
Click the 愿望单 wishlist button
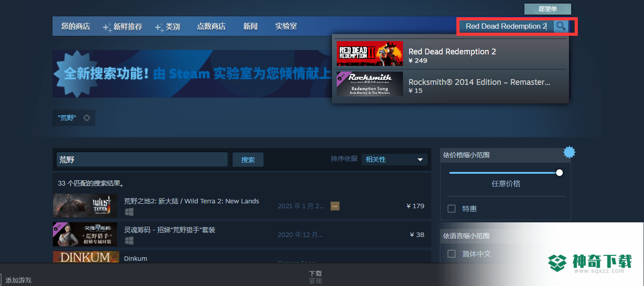pyautogui.click(x=547, y=9)
